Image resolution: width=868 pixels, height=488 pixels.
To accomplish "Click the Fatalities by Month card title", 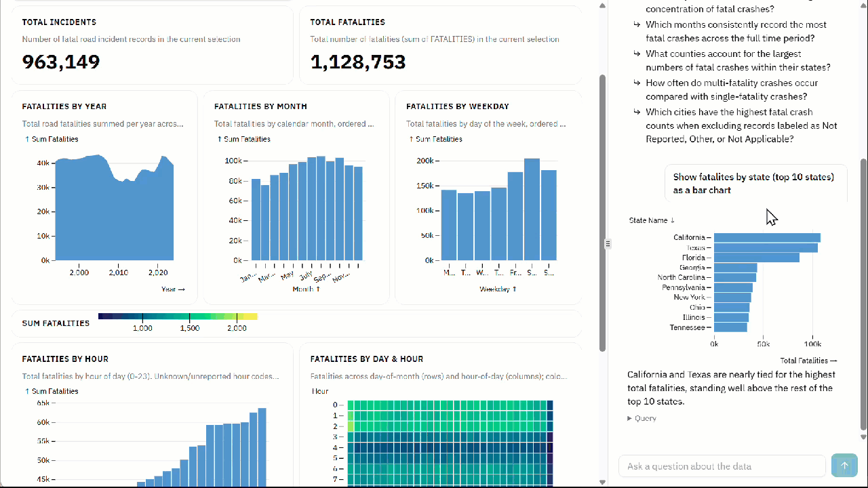I will pyautogui.click(x=260, y=106).
